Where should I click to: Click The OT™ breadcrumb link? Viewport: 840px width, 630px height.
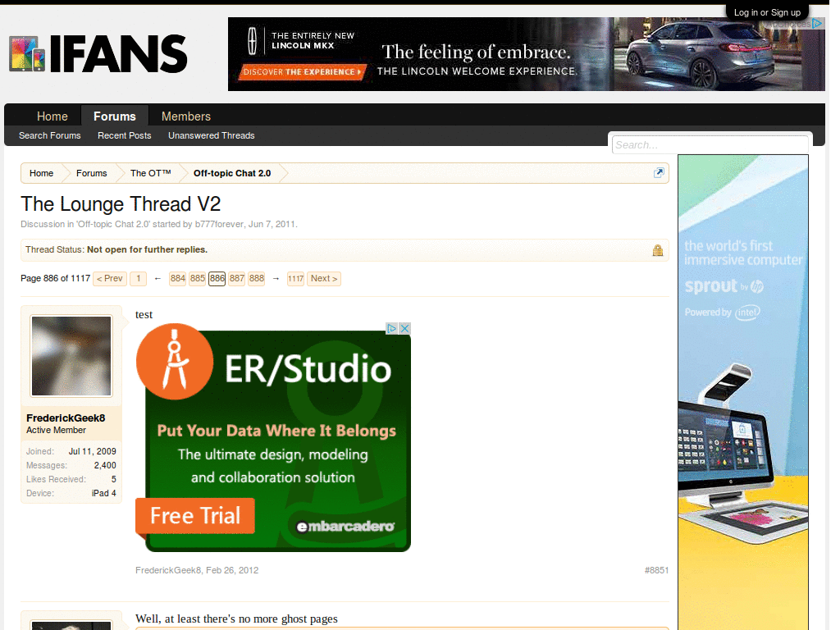coord(151,173)
